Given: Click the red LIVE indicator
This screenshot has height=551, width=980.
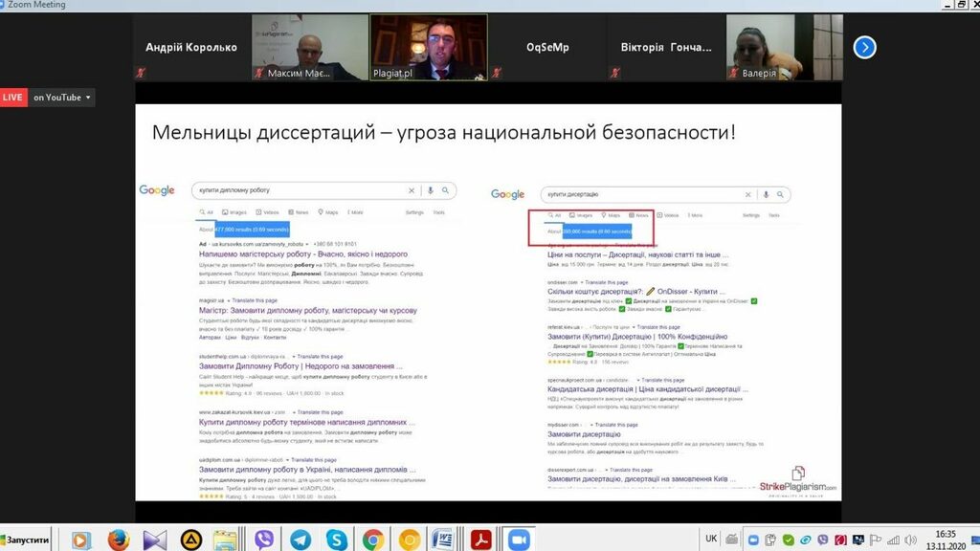Looking at the screenshot, I should (x=13, y=98).
